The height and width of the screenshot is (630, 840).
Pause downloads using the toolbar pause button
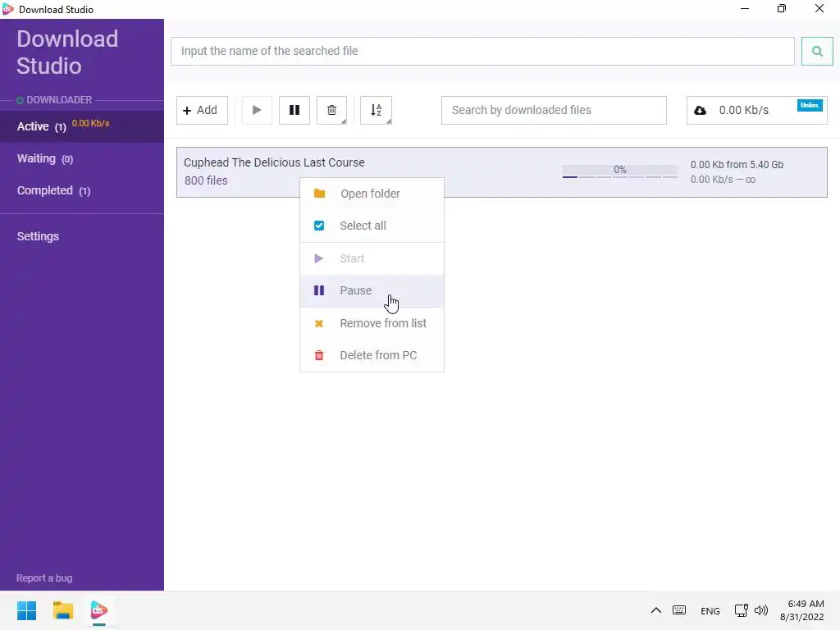click(294, 110)
